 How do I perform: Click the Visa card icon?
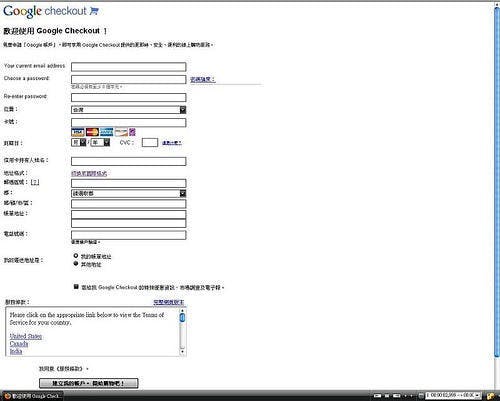tap(78, 132)
